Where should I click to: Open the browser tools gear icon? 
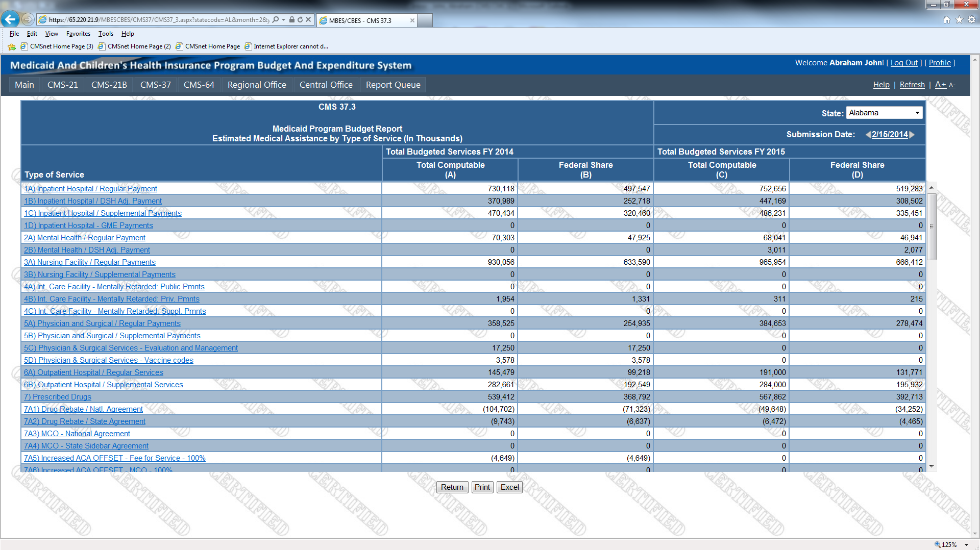(x=972, y=20)
